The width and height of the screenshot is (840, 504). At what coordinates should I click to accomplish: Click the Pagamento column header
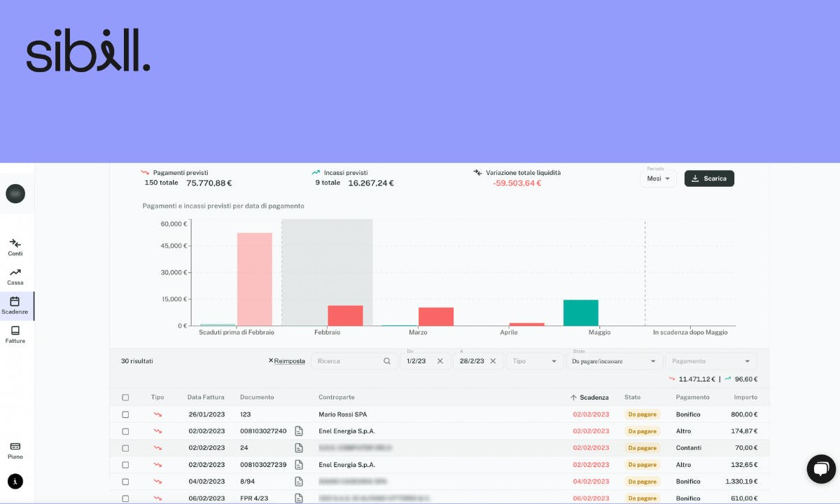pyautogui.click(x=692, y=398)
